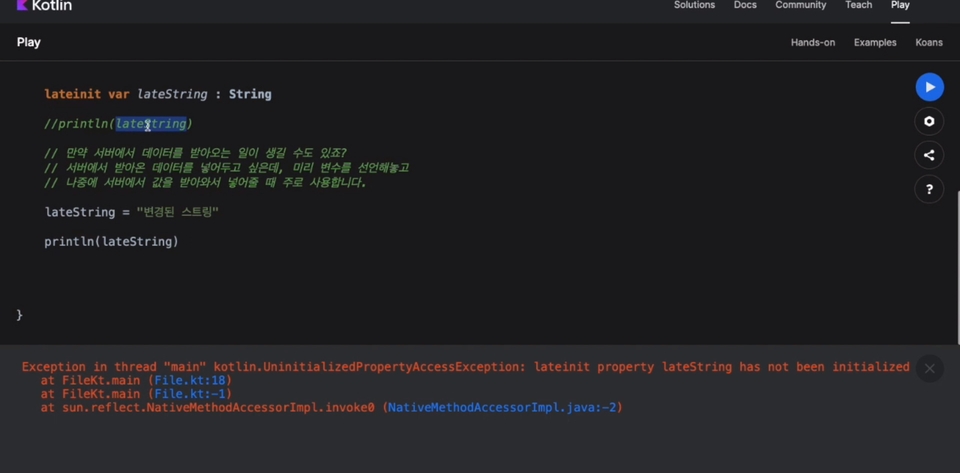Click the Kotlin logo

click(44, 6)
